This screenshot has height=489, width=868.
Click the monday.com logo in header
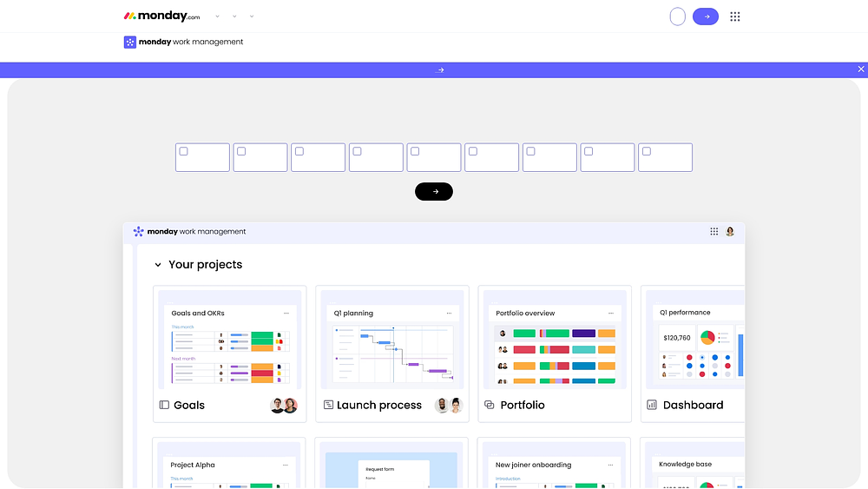coord(161,16)
